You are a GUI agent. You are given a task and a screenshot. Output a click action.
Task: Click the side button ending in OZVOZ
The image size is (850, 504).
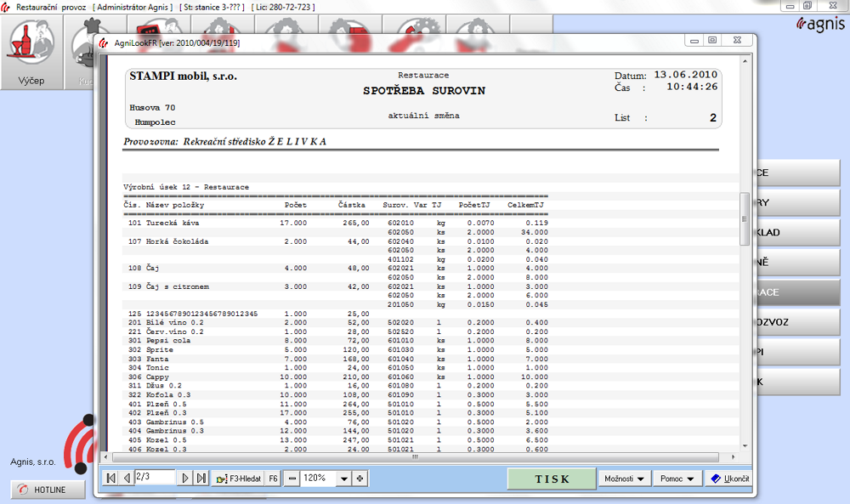[x=798, y=322]
